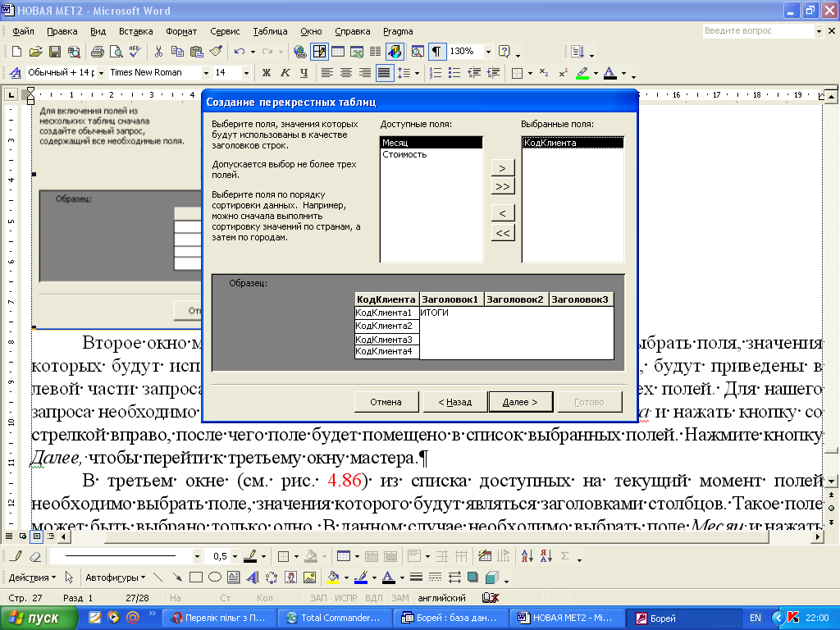The width and height of the screenshot is (840, 630).
Task: Switch to Total Commander in the taskbar
Action: (x=333, y=618)
